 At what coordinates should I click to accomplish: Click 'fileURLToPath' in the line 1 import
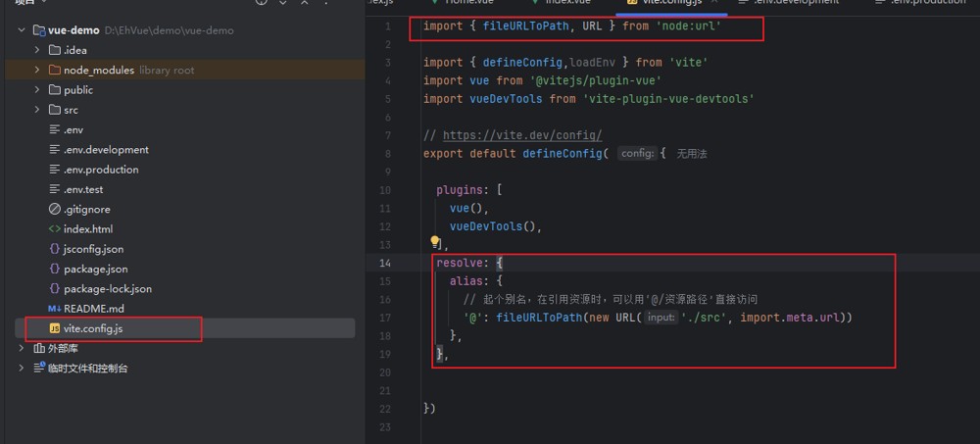tap(525, 26)
